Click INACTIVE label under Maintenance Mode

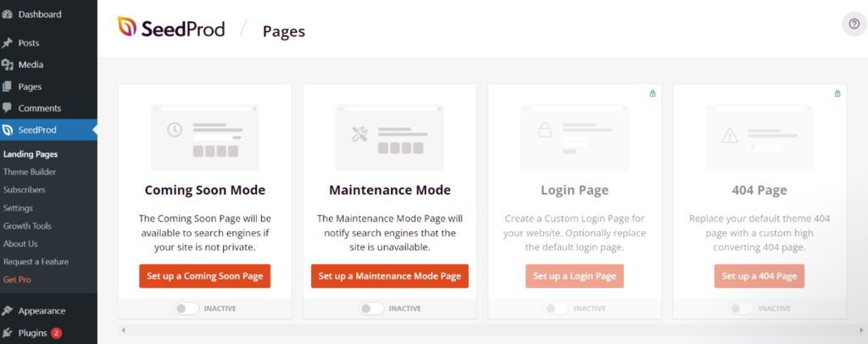404,308
